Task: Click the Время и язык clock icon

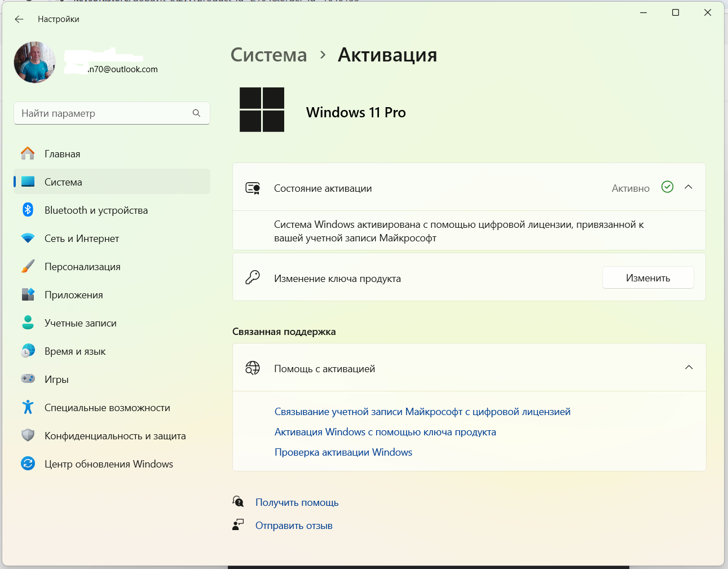Action: click(x=28, y=351)
